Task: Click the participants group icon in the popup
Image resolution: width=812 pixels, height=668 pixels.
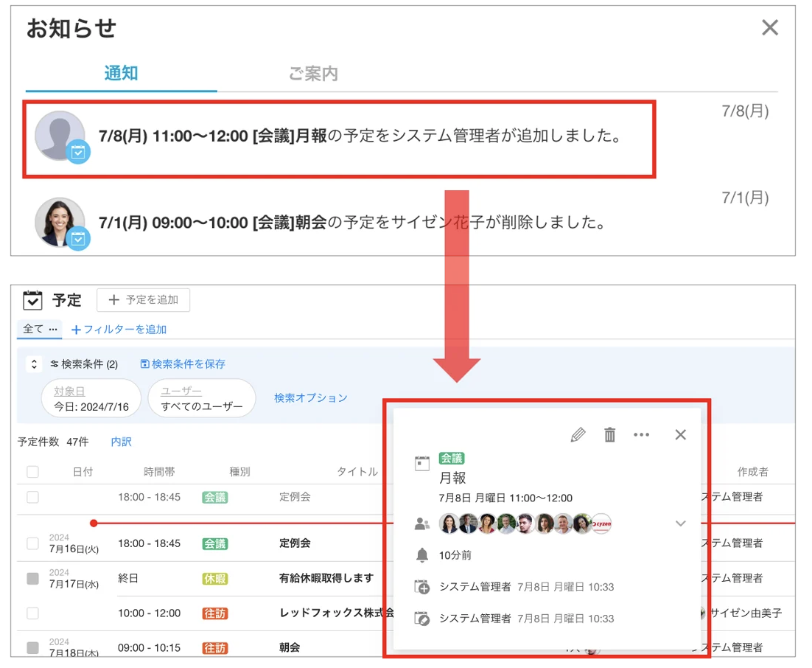Action: (x=422, y=524)
